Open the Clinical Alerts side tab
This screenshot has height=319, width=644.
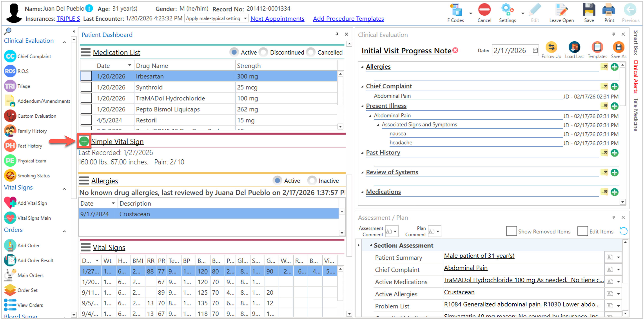pyautogui.click(x=636, y=77)
